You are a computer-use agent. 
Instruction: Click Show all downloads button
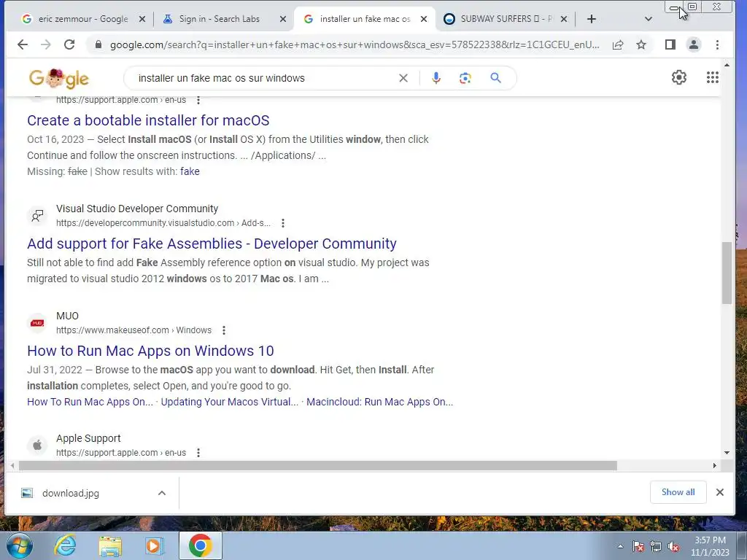click(x=678, y=492)
